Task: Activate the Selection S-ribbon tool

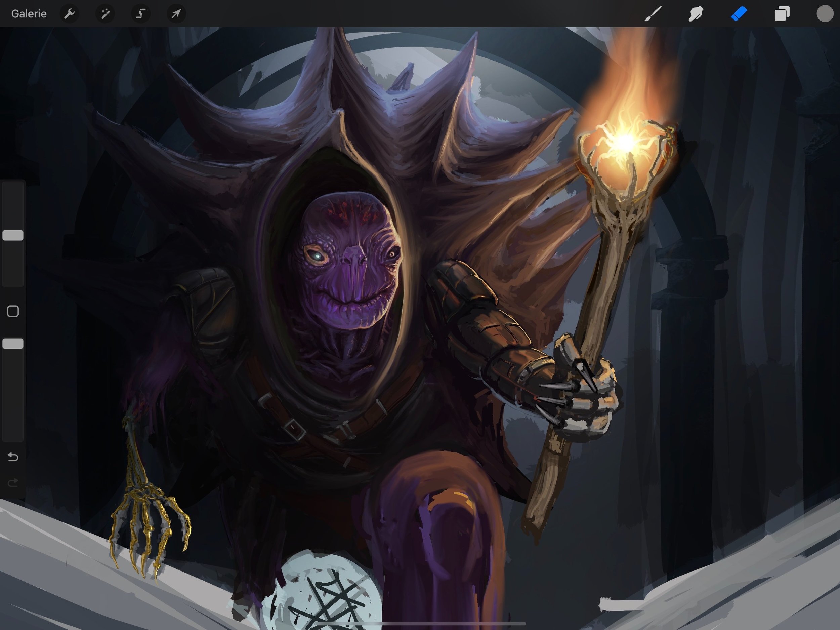Action: 140,14
